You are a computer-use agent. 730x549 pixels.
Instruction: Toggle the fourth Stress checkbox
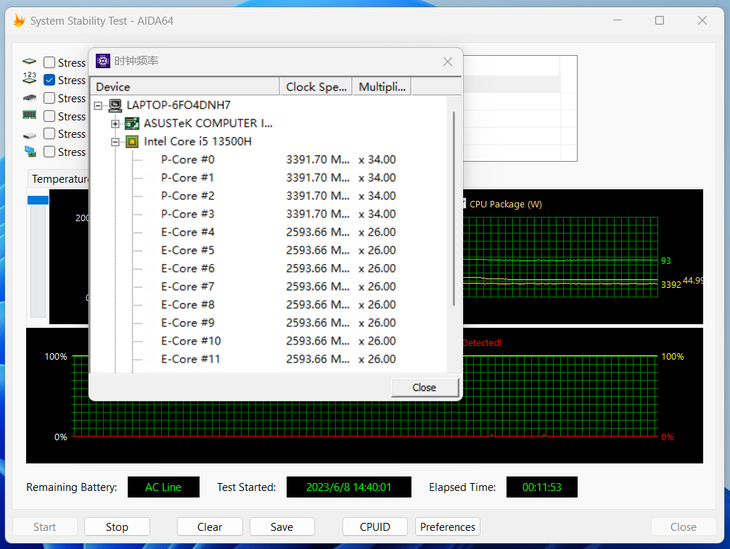click(49, 116)
